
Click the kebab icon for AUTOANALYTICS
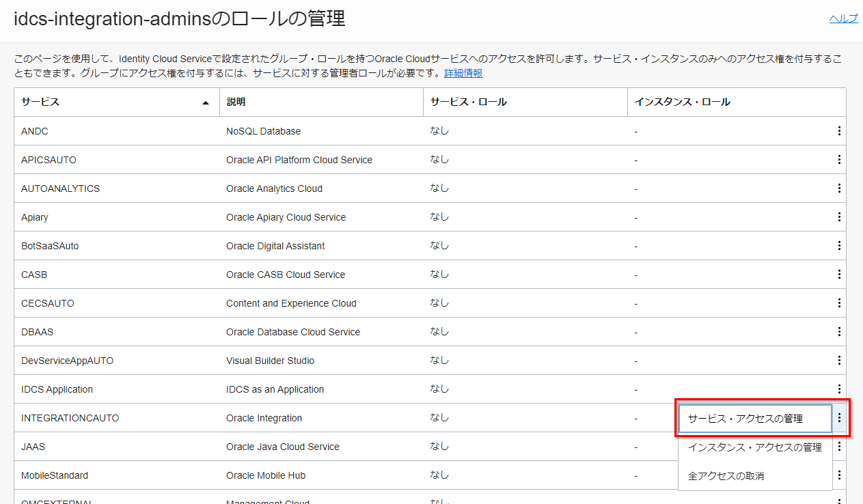839,188
